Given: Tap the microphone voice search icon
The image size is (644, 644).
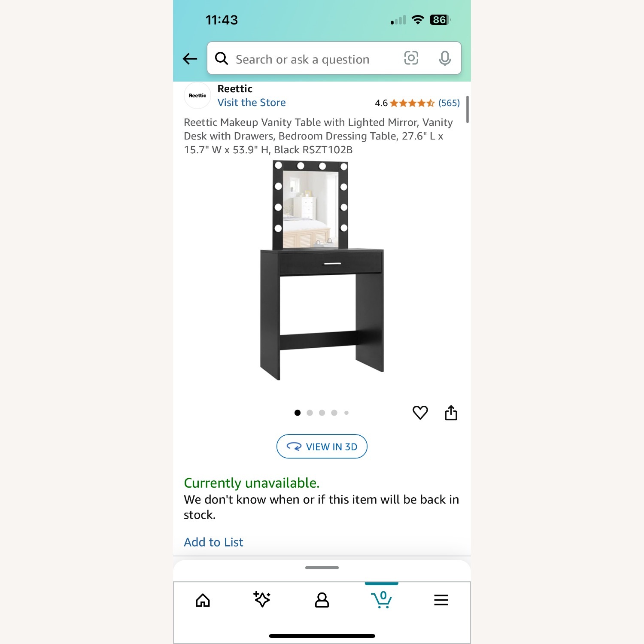Looking at the screenshot, I should point(445,58).
